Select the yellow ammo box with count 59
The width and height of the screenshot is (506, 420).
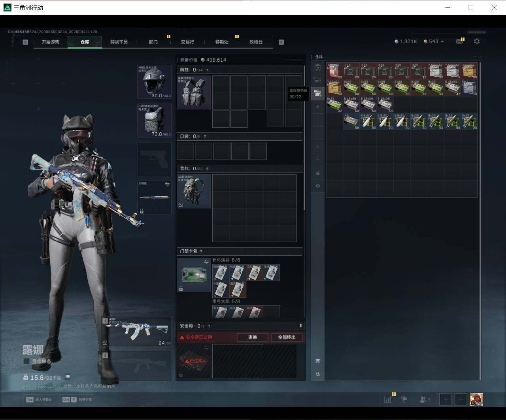pos(334,88)
